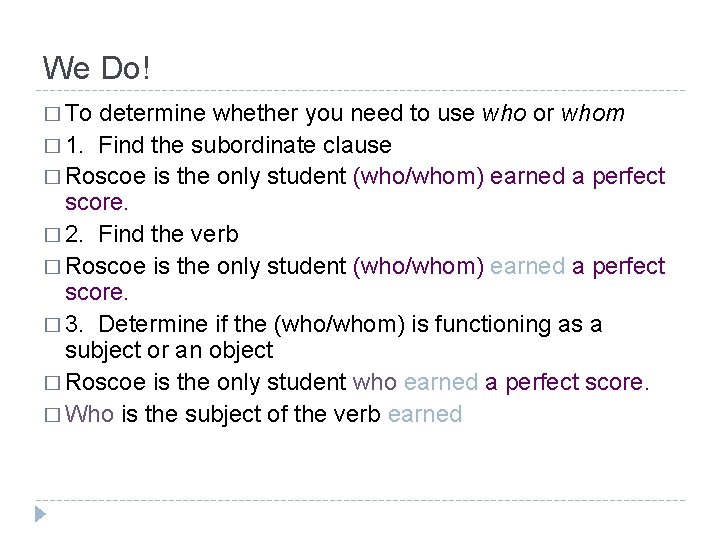Click the bullet beside the first "Roscoe" sentence
The height and width of the screenshot is (540, 720).
click(x=51, y=177)
